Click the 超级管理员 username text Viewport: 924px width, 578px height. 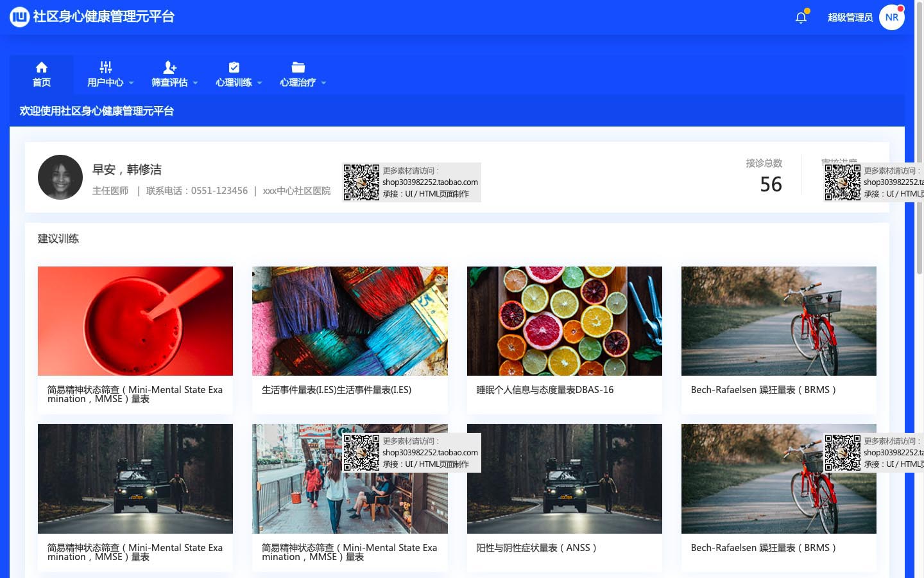point(850,17)
